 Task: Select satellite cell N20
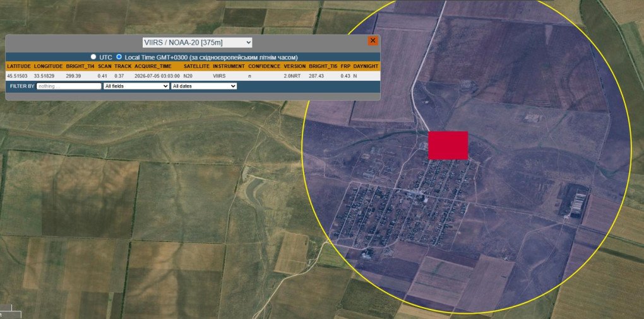[188, 76]
